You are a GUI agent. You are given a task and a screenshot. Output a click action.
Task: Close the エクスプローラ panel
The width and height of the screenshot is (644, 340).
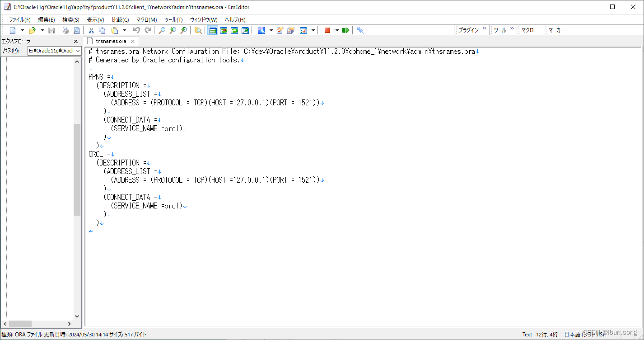(x=76, y=41)
